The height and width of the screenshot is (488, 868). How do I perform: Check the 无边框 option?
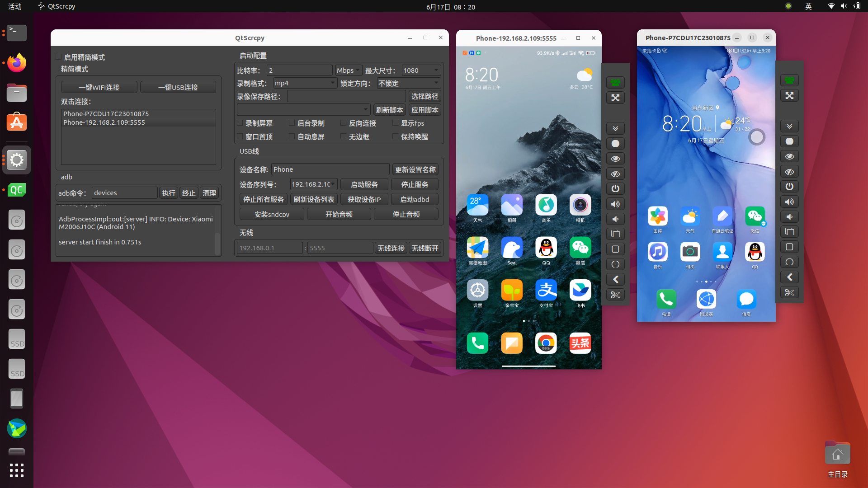[x=344, y=136]
